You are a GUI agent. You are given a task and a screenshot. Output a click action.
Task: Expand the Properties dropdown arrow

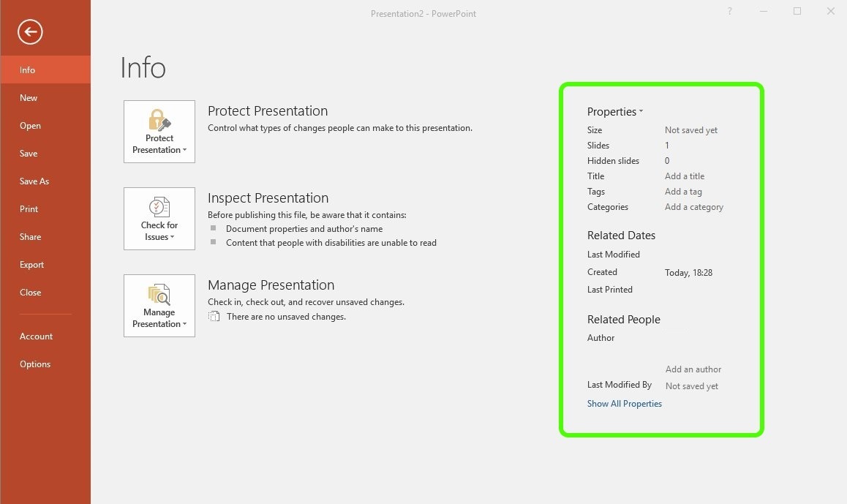(641, 112)
